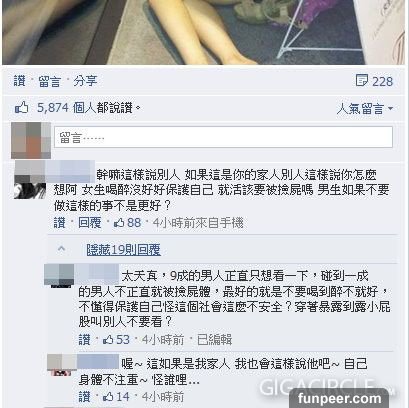The image size is (409, 408).
Task: Open the 228 comments count icon
Action: pos(362,80)
